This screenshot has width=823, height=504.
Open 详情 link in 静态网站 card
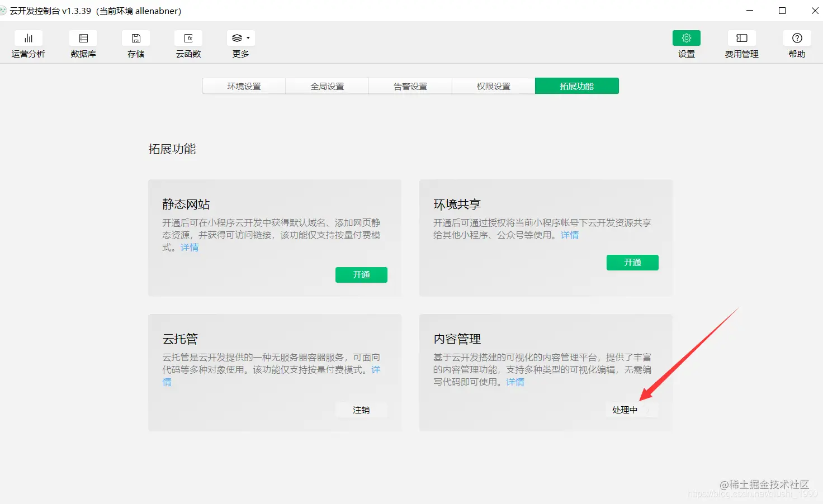[190, 247]
